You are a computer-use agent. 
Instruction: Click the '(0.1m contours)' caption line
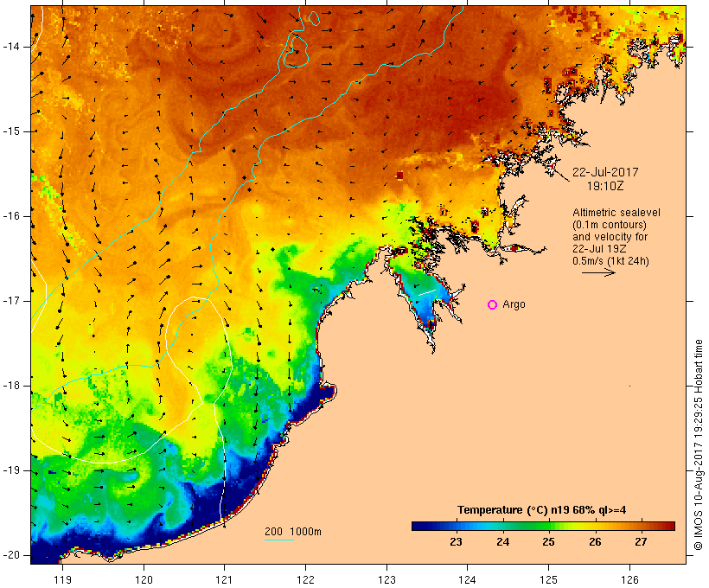(x=610, y=225)
